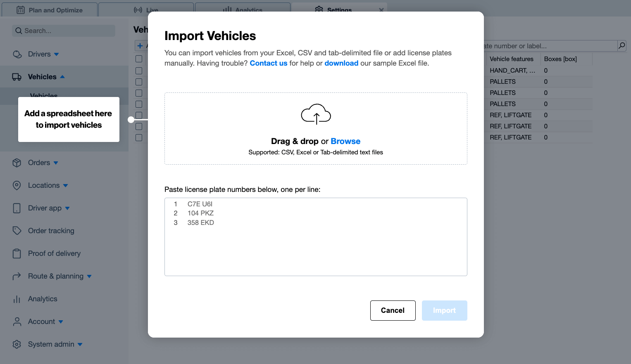Open Proof of delivery clipboard icon
This screenshot has height=364, width=631.
tap(17, 253)
